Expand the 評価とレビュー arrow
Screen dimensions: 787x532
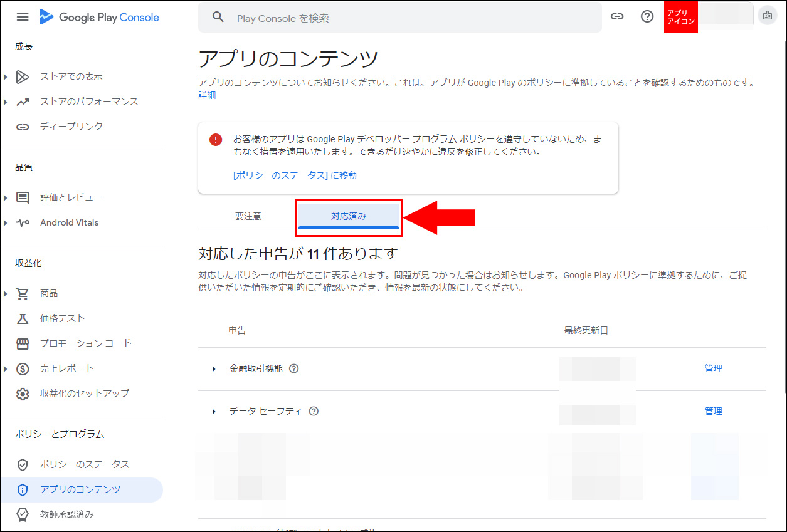point(6,198)
